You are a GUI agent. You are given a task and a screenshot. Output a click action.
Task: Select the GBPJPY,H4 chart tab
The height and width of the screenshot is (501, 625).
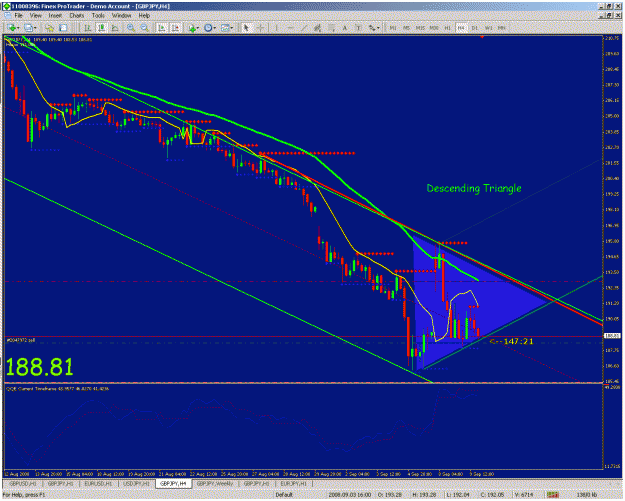(173, 483)
